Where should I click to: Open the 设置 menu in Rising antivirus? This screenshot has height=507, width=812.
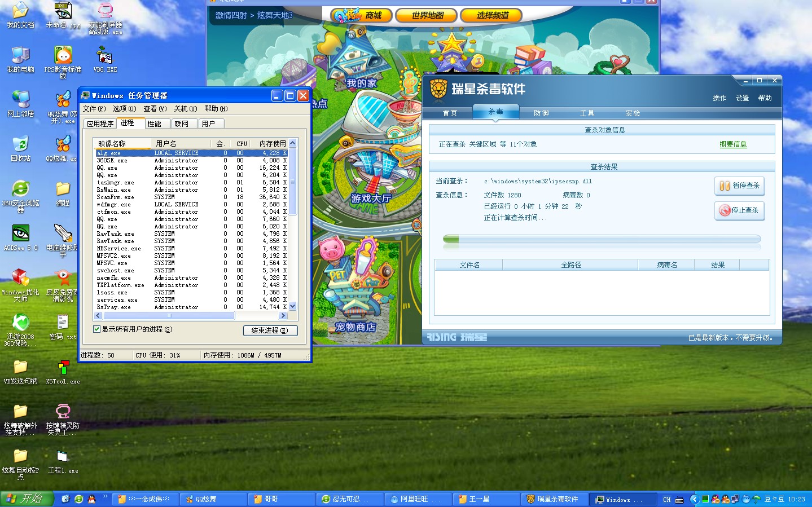[742, 98]
